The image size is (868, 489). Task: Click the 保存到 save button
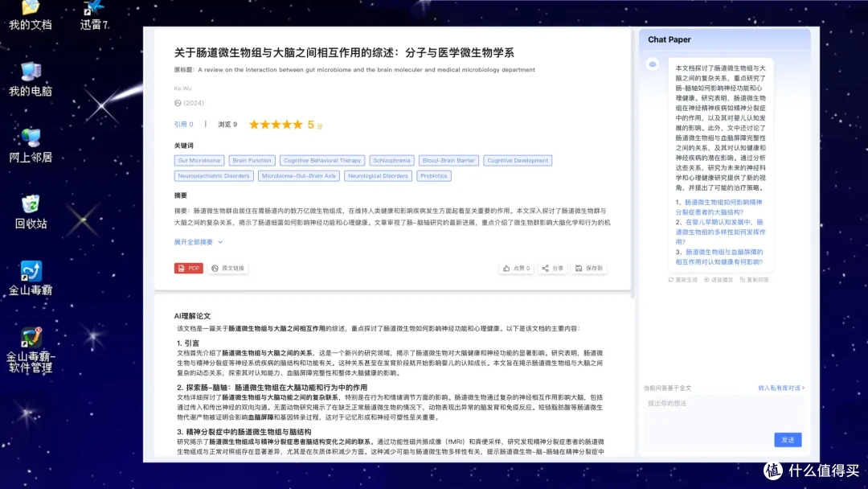589,268
